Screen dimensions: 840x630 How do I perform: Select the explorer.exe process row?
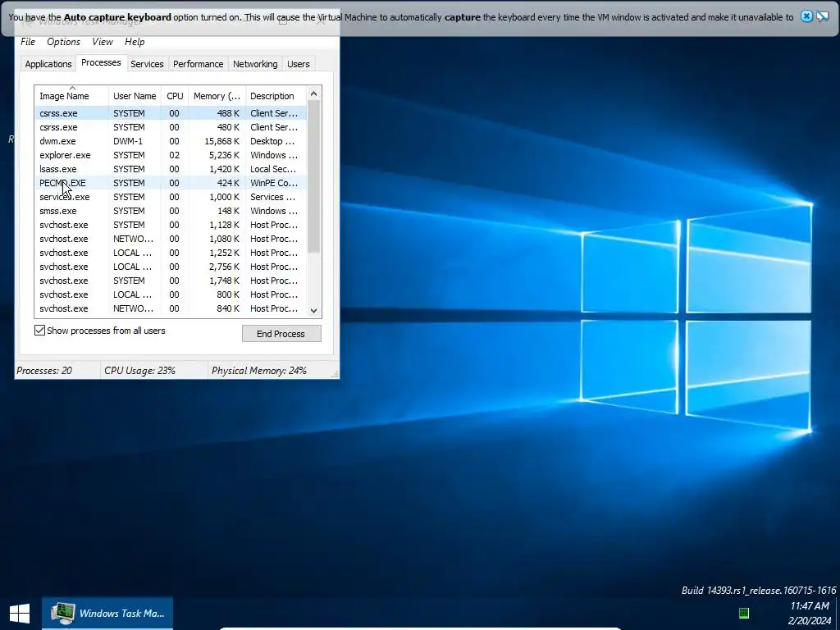(171, 155)
